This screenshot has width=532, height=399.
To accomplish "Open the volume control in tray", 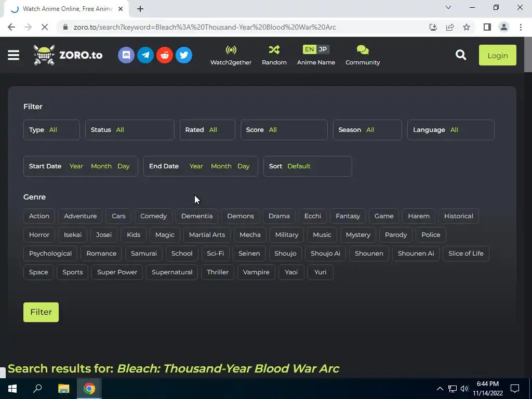I will [464, 389].
